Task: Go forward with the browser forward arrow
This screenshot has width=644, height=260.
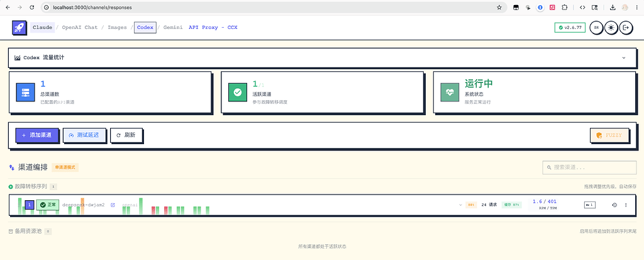Action: click(x=19, y=8)
